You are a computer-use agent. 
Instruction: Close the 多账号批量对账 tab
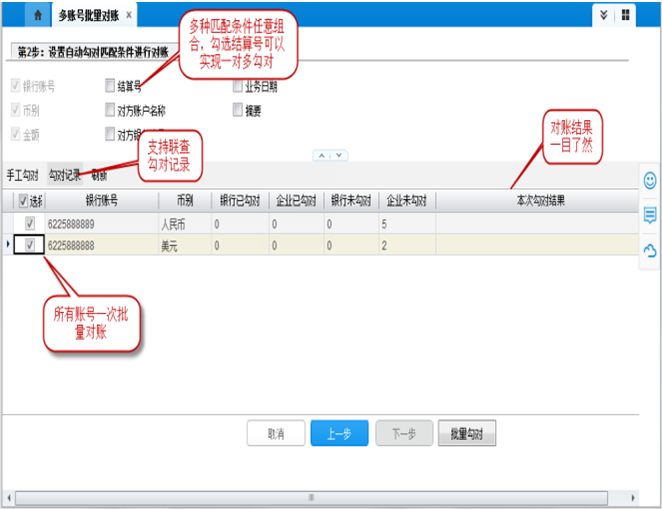pyautogui.click(x=128, y=16)
